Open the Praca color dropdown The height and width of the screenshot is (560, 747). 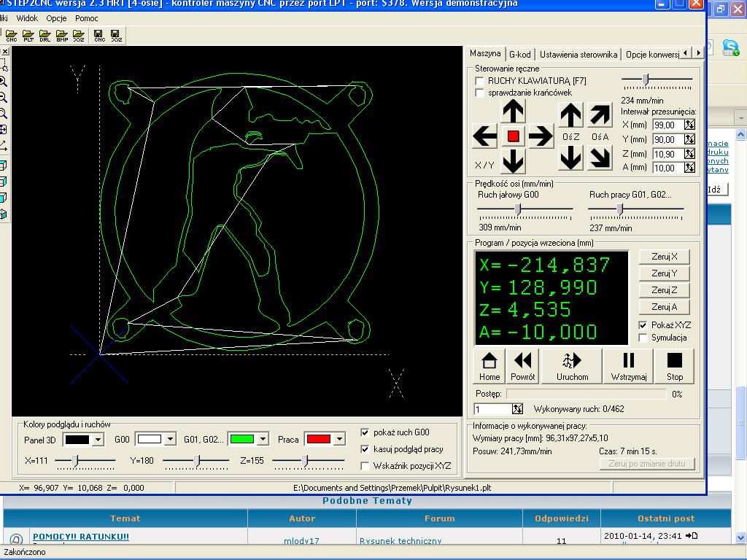(x=339, y=439)
